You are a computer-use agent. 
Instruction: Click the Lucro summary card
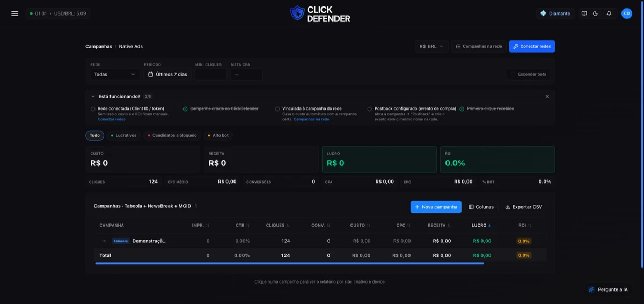click(379, 160)
